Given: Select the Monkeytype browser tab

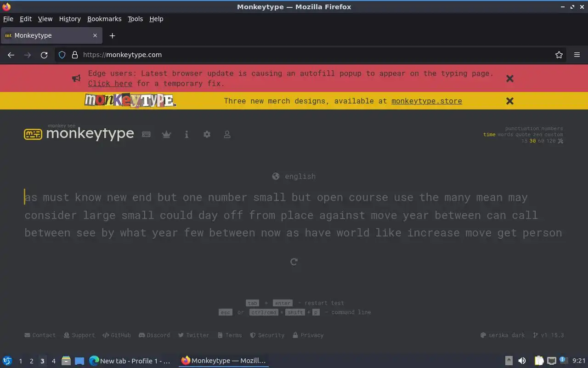Looking at the screenshot, I should (51, 35).
